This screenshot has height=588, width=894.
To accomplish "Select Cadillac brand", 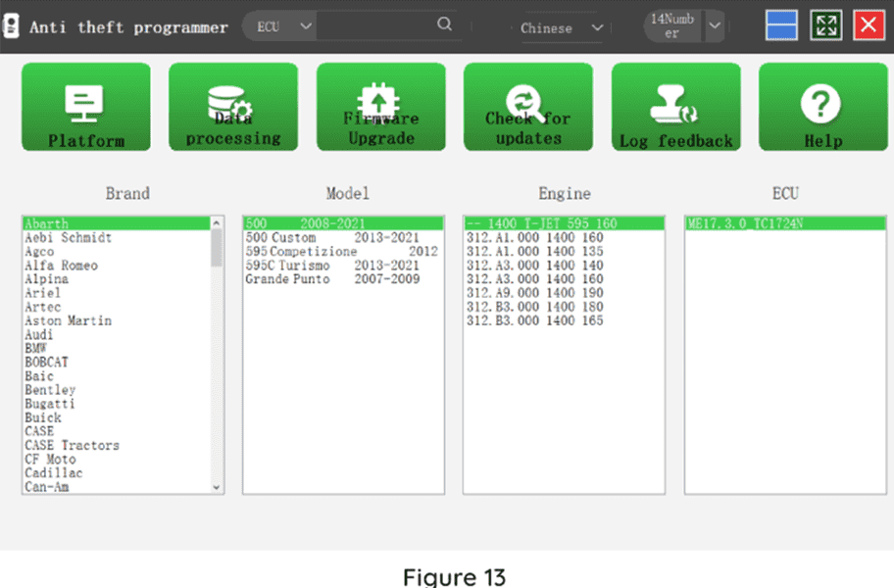I will tap(117, 473).
